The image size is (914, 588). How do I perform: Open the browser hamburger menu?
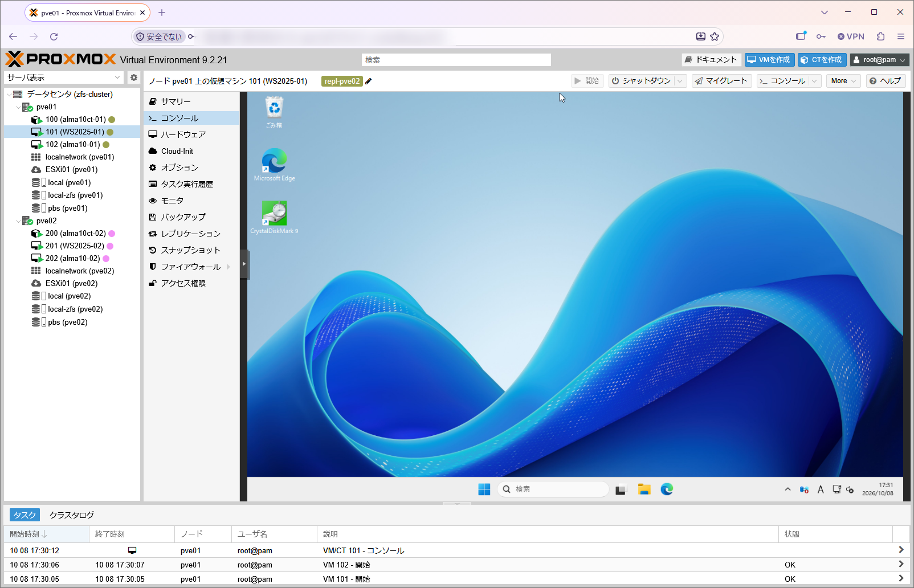click(x=901, y=36)
